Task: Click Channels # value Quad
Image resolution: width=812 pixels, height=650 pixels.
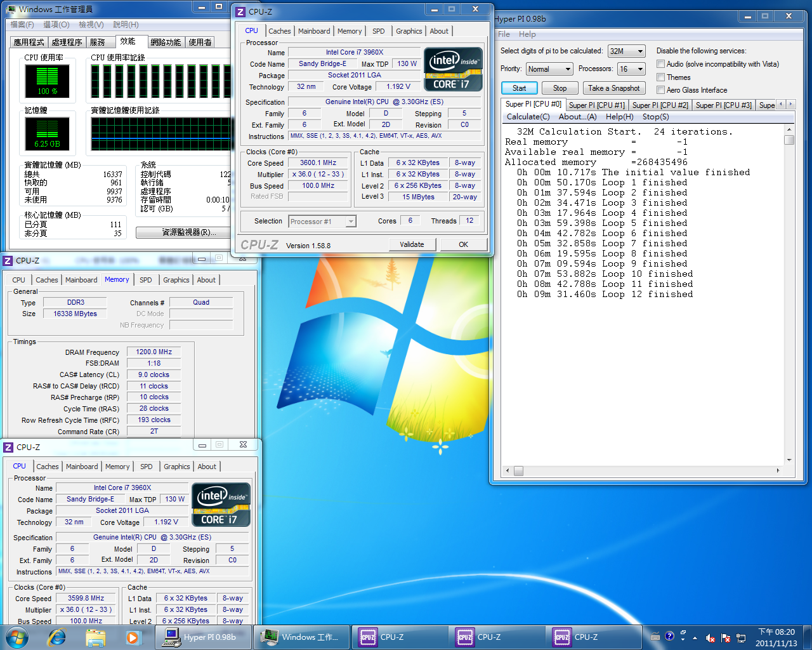Action: point(201,302)
